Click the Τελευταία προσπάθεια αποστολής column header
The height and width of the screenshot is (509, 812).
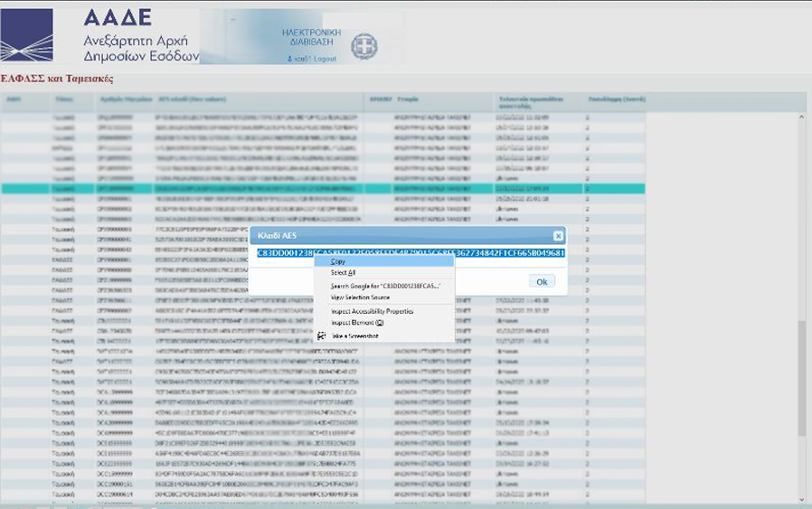coord(531,102)
